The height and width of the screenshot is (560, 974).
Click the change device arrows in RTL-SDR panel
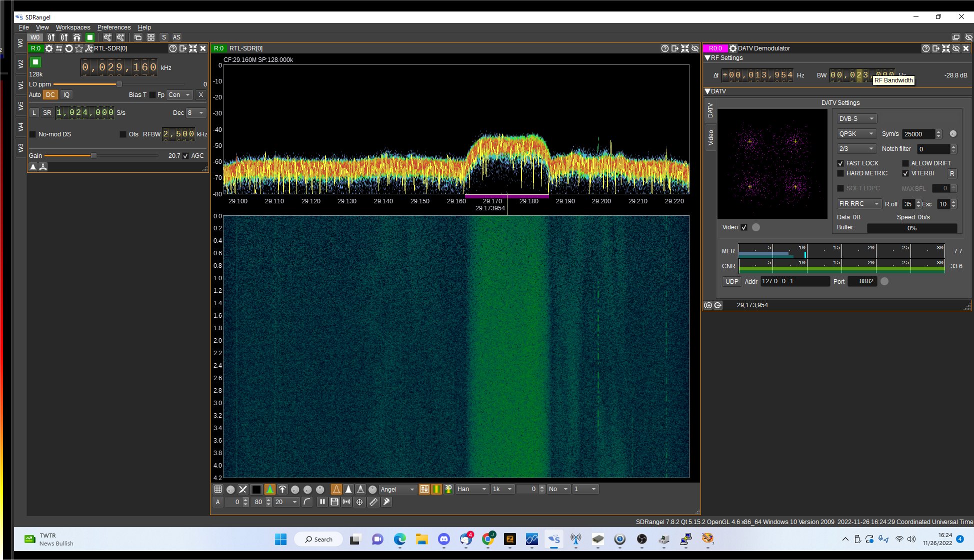59,48
